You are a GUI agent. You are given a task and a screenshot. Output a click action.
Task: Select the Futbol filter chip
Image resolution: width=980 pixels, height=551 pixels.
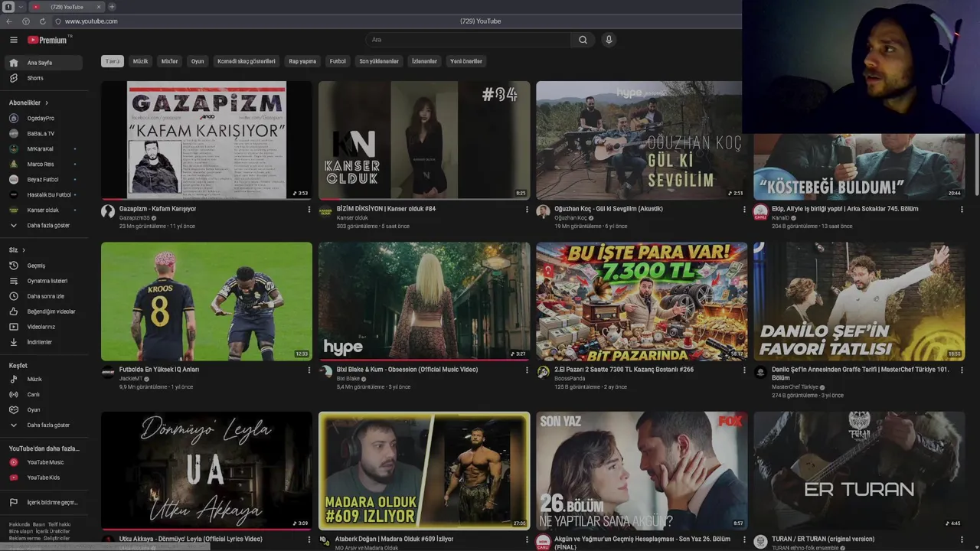(x=338, y=61)
